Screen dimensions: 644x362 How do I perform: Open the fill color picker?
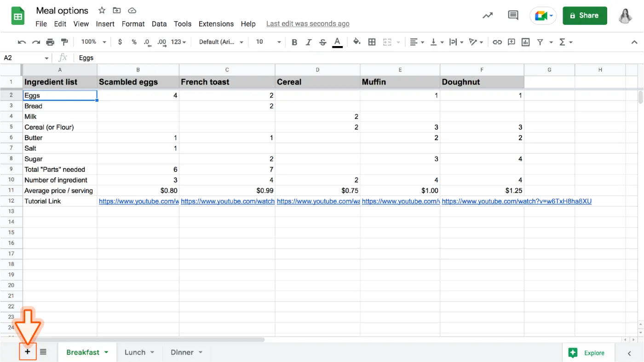tap(356, 42)
